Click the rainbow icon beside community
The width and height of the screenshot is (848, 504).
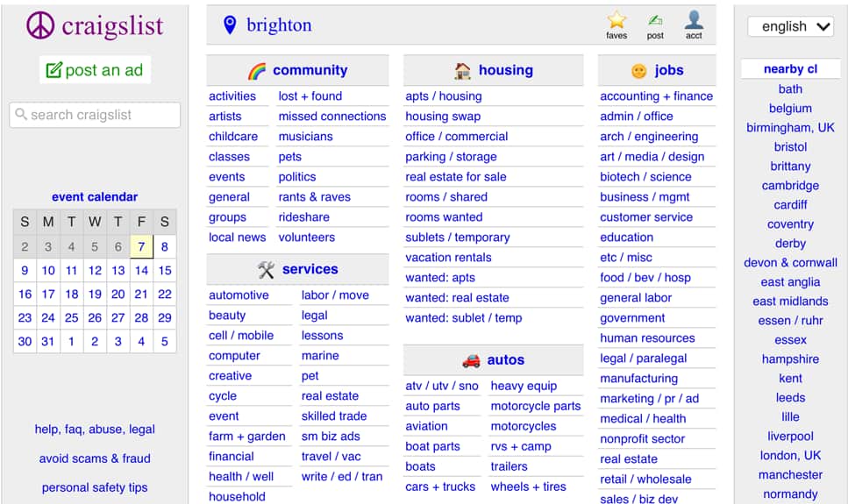257,71
